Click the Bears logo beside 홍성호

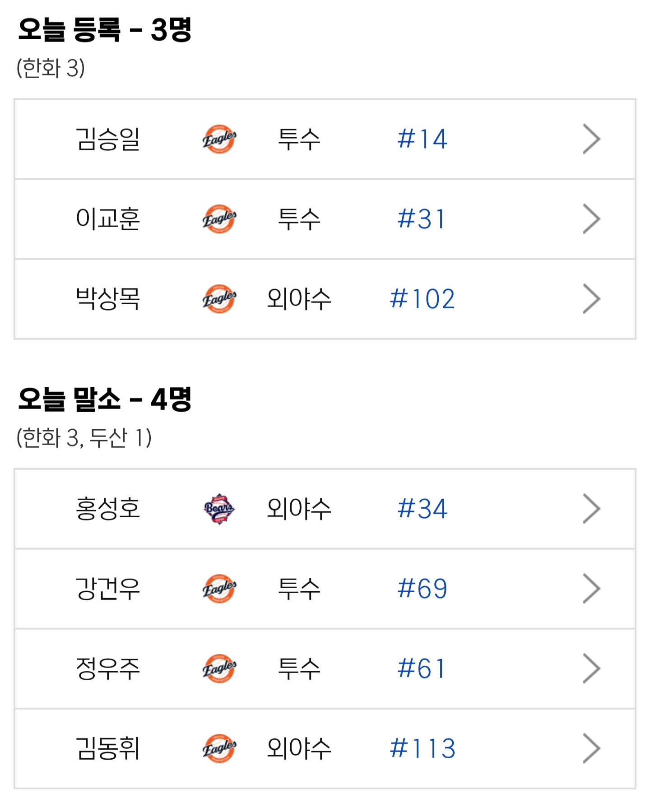[219, 509]
